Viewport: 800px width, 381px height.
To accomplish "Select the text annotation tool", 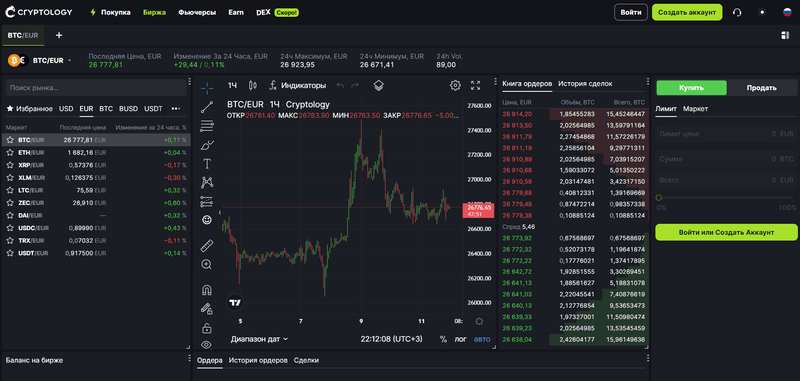I will [207, 164].
